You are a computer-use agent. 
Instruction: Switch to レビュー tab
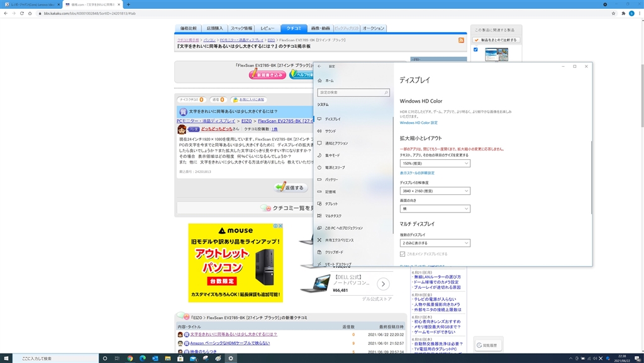(267, 28)
